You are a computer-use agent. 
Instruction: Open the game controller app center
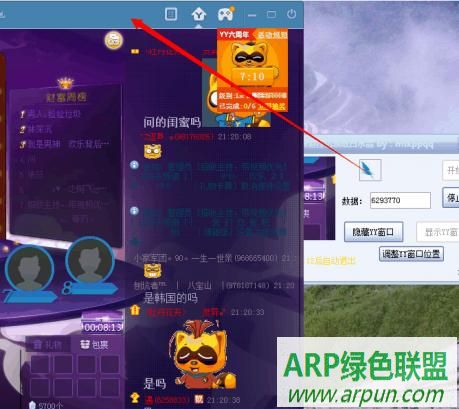coord(226,14)
